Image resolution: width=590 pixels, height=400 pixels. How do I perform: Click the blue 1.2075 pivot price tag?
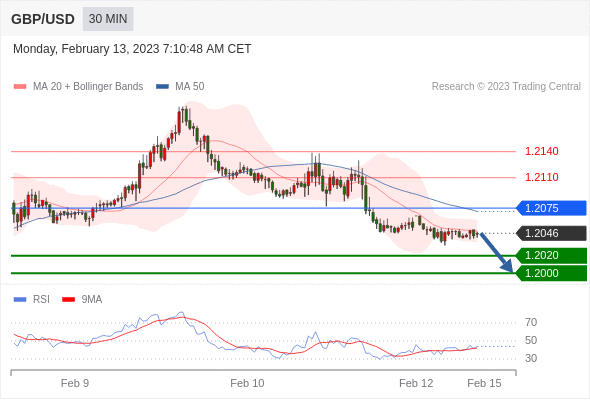coord(551,208)
